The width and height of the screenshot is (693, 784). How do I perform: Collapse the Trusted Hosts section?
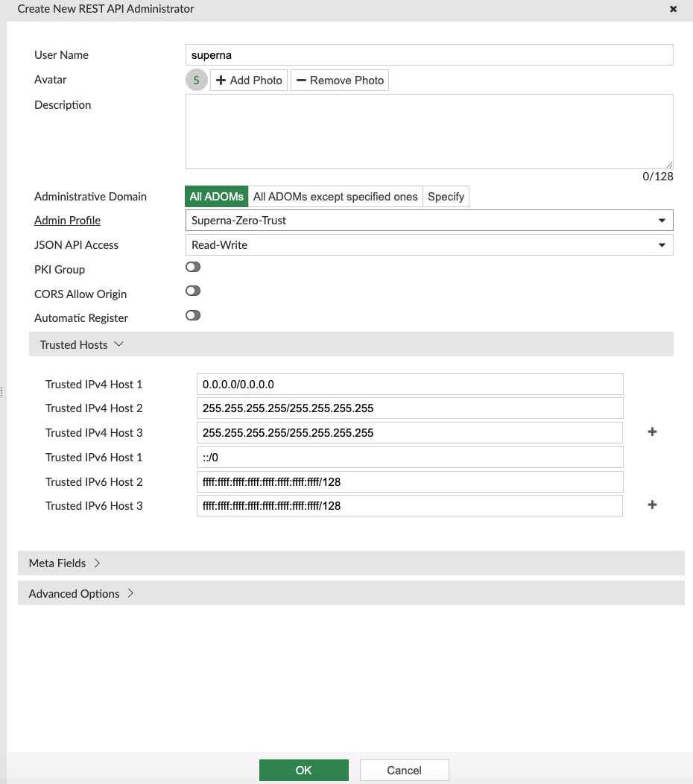pos(82,345)
